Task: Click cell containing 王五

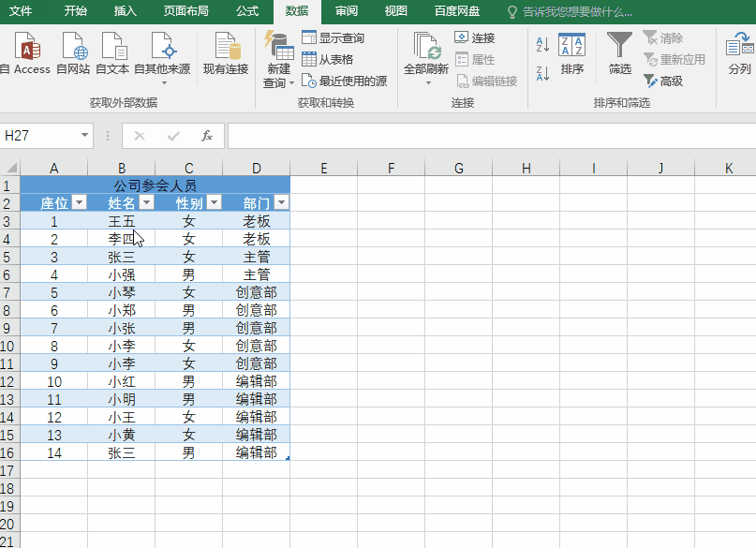Action: [x=122, y=221]
